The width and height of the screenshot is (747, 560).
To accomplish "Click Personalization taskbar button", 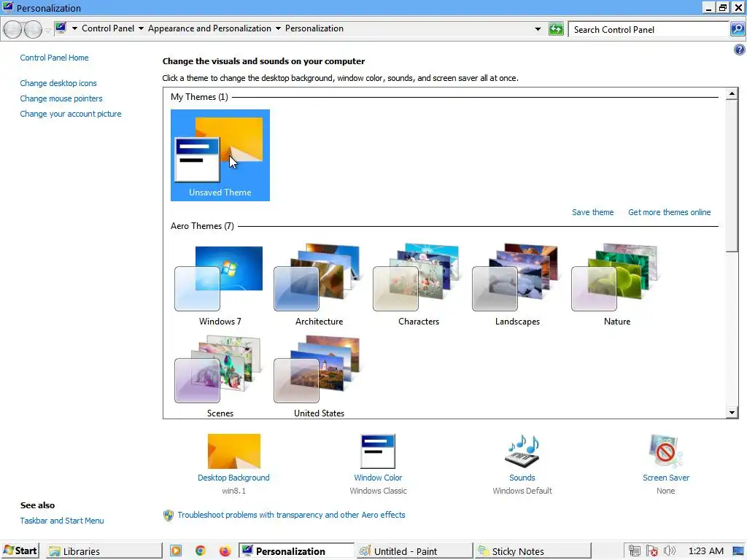I will tap(296, 551).
